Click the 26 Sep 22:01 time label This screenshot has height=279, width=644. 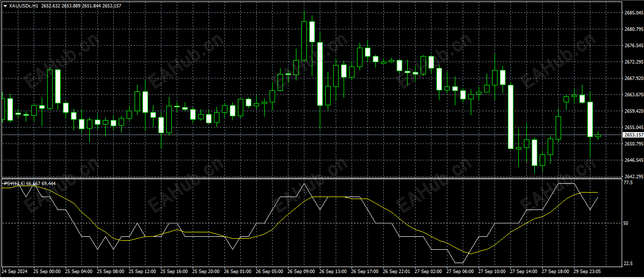pos(396,272)
